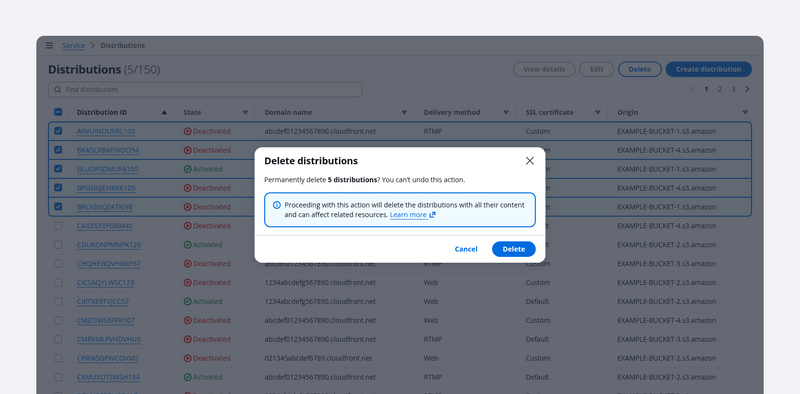Click the breadcrumb chevron after Service
The height and width of the screenshot is (394, 800).
92,45
